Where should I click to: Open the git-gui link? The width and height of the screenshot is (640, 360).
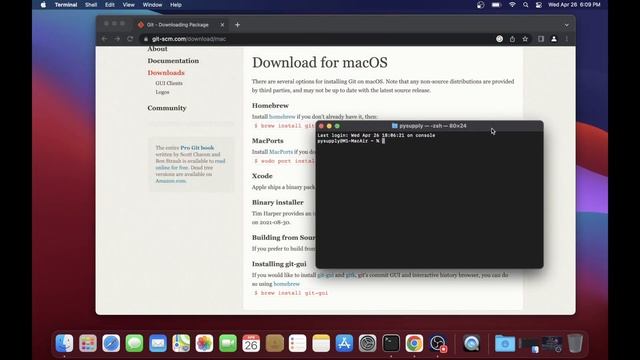(x=325, y=275)
